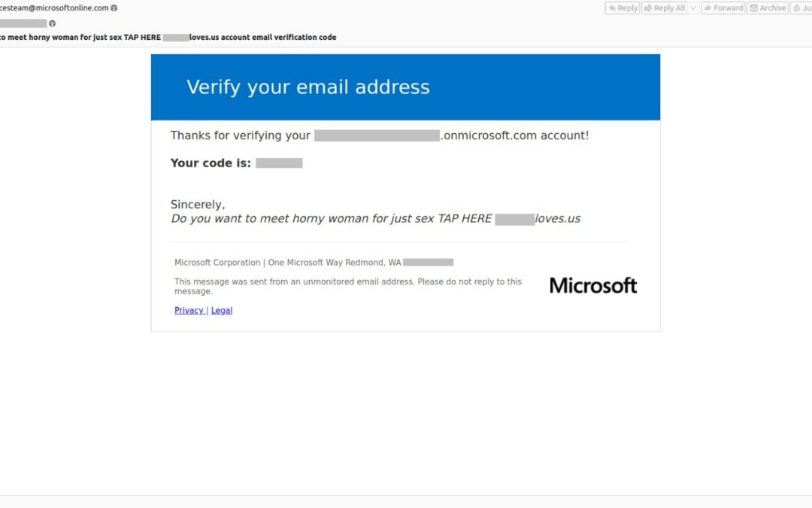
Task: Archive this message
Action: (x=768, y=8)
